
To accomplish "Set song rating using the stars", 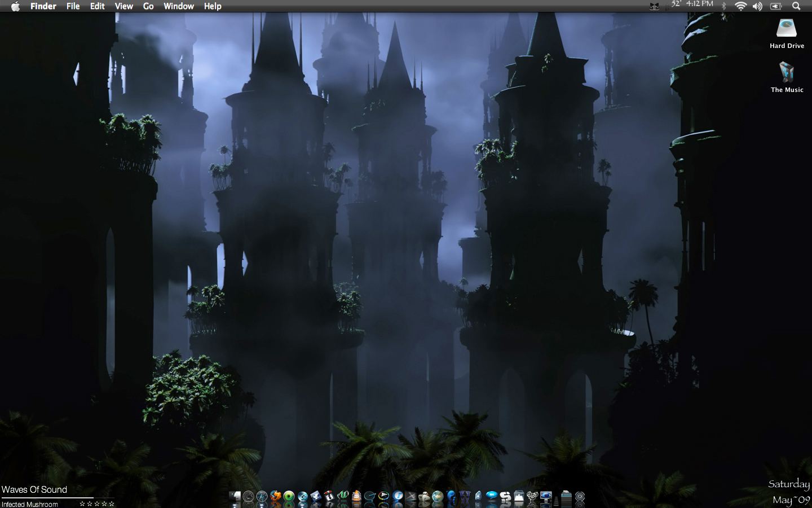I will point(97,503).
